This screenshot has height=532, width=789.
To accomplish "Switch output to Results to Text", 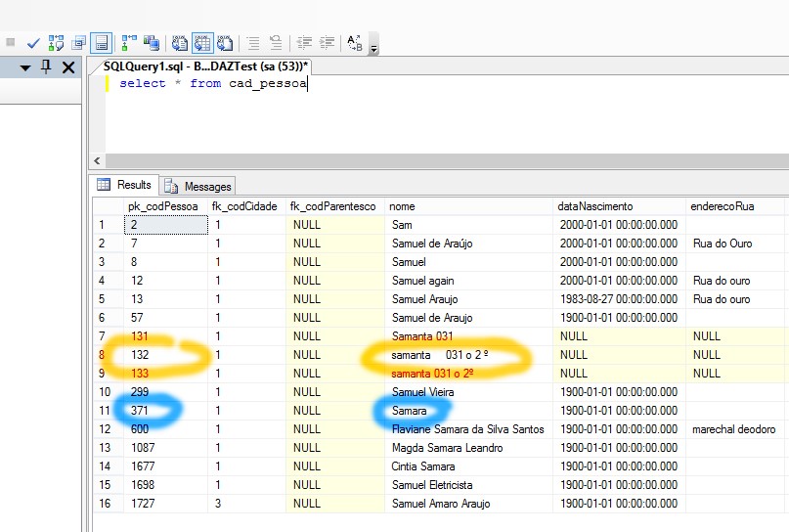I will (179, 43).
